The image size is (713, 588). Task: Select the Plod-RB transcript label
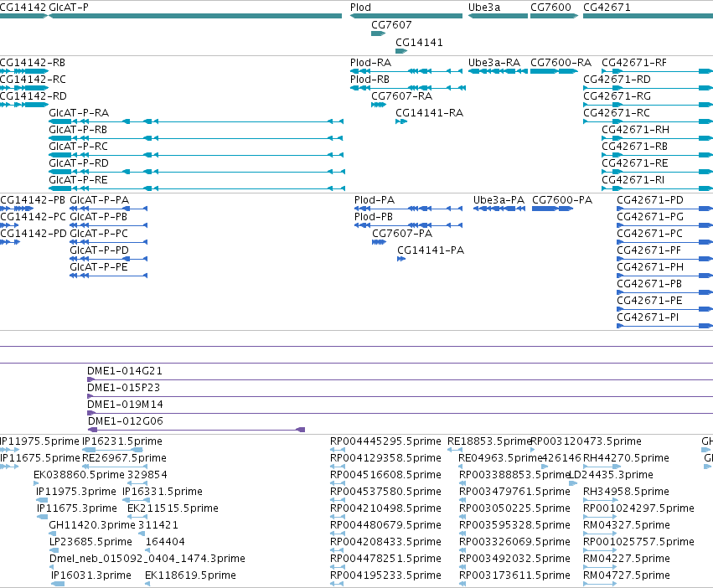[x=369, y=79]
